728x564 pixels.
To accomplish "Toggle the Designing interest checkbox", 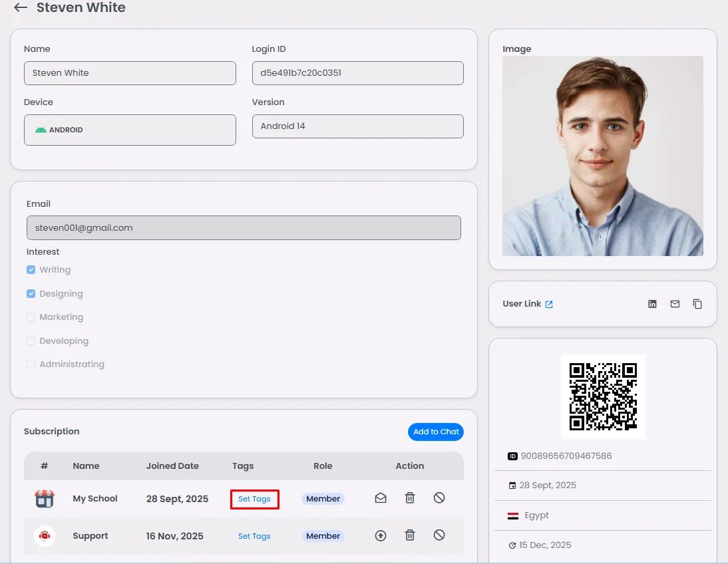I will point(31,293).
